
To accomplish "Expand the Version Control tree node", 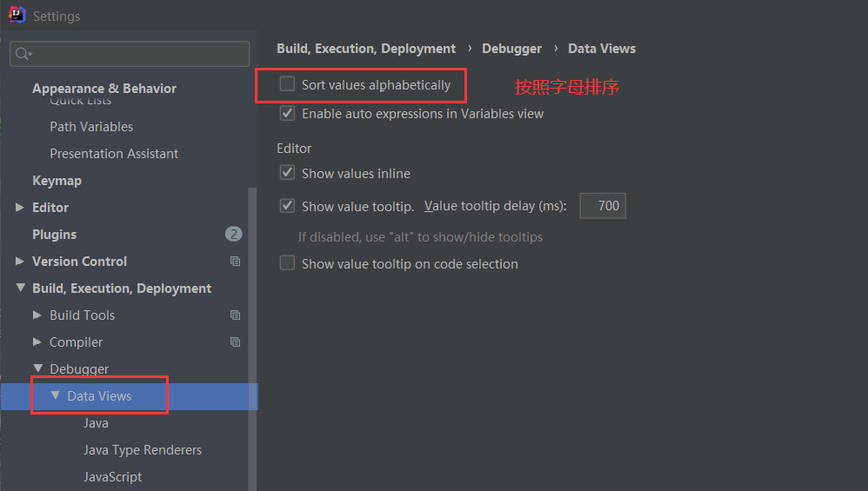I will (20, 262).
